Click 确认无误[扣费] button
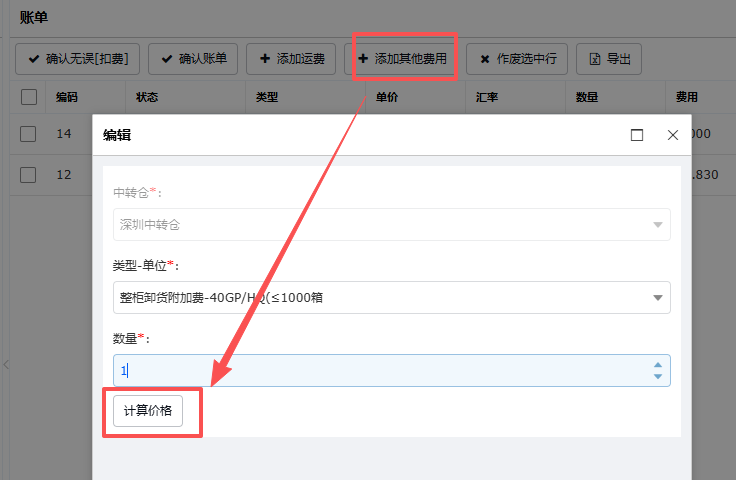This screenshot has height=480, width=736. [78, 59]
